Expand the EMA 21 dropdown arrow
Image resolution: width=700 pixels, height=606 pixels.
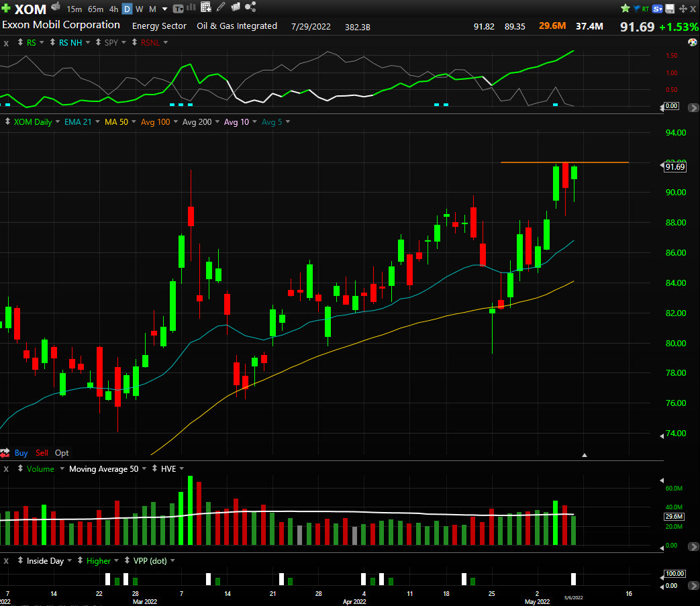97,121
